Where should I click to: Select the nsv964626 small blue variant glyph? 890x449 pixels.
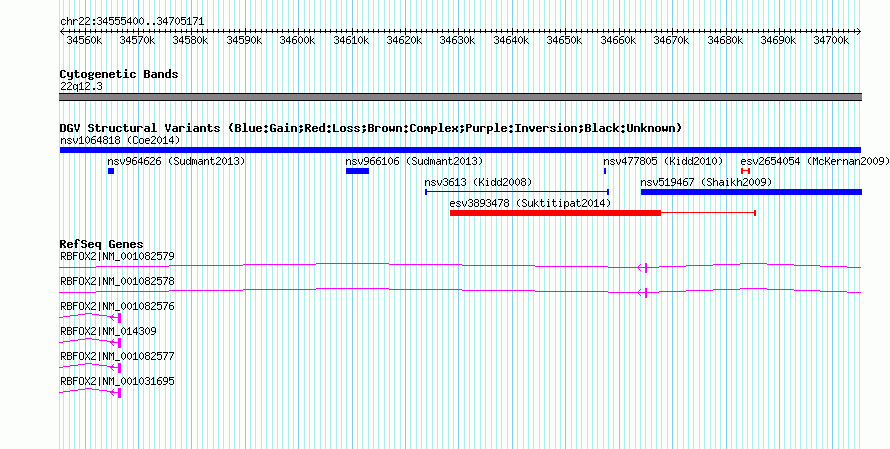111,171
